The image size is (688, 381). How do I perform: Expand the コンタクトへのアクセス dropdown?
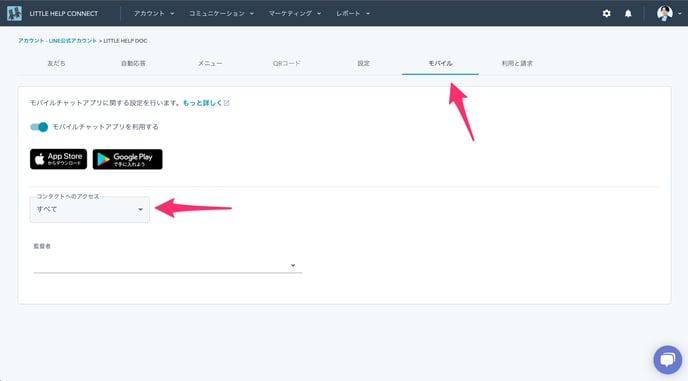pyautogui.click(x=90, y=209)
